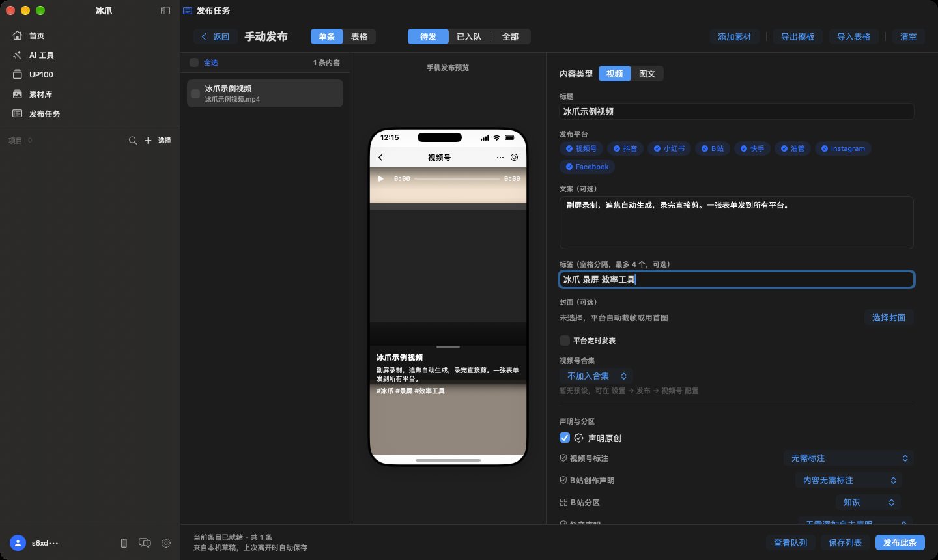Click the 导出模板 button
The image size is (938, 560).
pos(797,36)
